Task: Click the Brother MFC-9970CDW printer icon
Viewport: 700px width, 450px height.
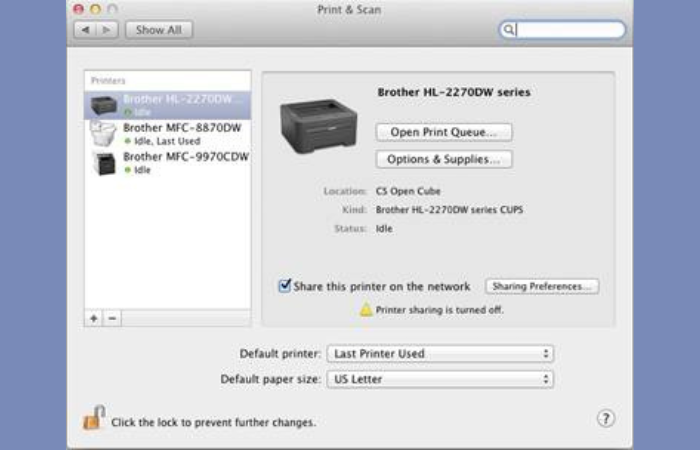Action: click(104, 163)
